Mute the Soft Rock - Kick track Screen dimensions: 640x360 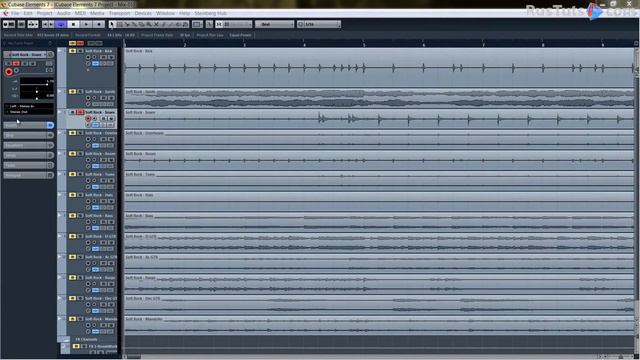point(73,51)
